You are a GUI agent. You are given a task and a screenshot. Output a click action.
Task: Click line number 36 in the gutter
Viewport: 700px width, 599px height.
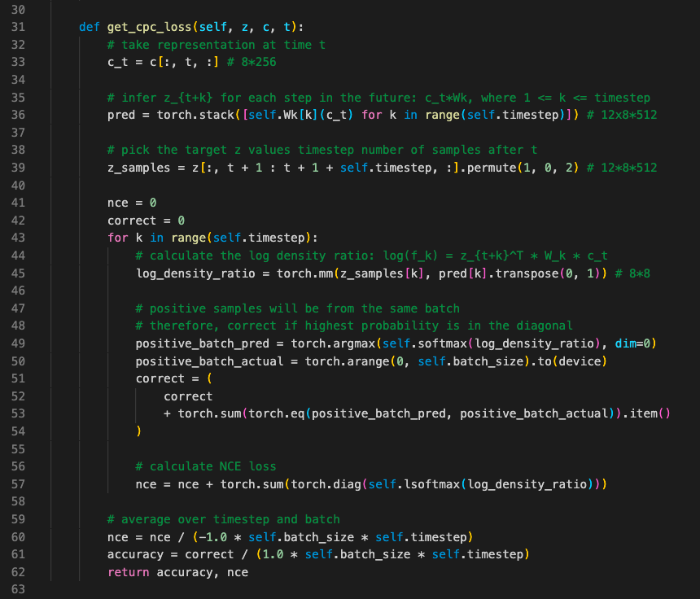18,115
